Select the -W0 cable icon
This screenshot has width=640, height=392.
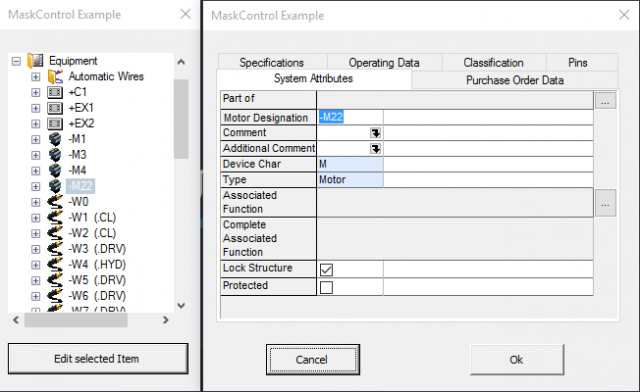[x=55, y=202]
